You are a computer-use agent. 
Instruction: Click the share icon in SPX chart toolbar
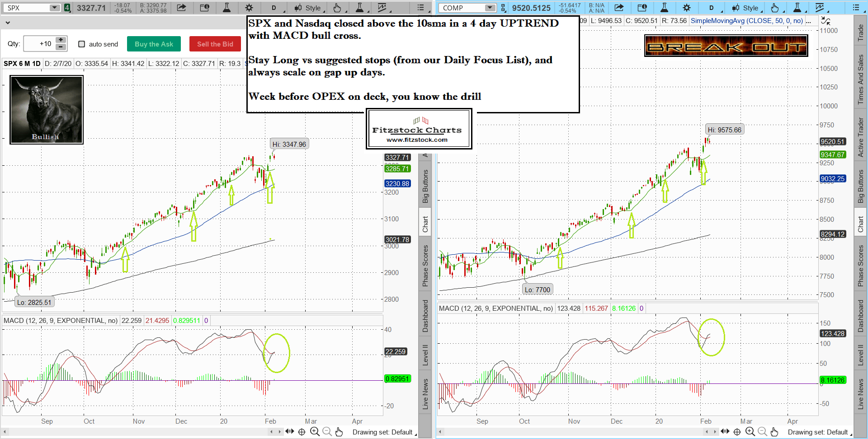click(x=181, y=8)
